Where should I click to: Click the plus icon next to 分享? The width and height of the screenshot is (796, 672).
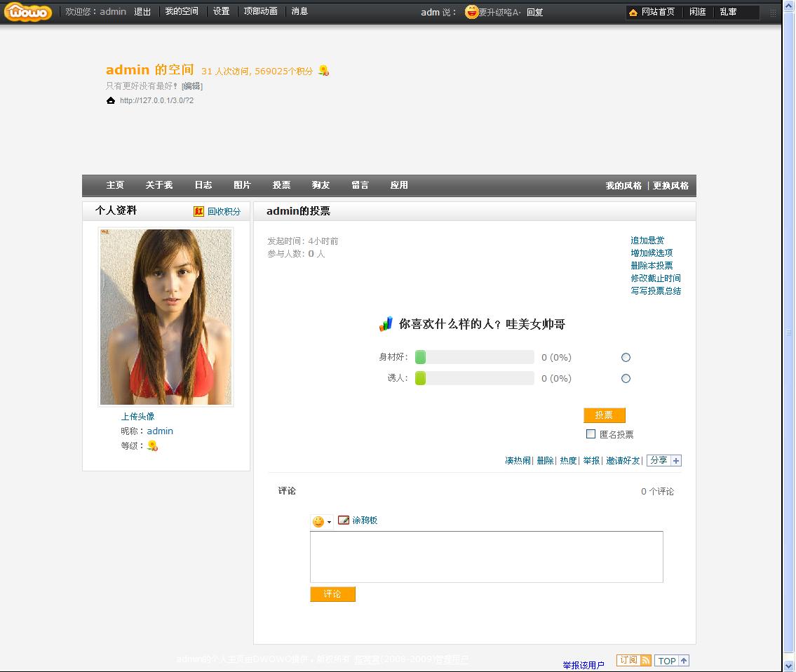click(x=676, y=461)
